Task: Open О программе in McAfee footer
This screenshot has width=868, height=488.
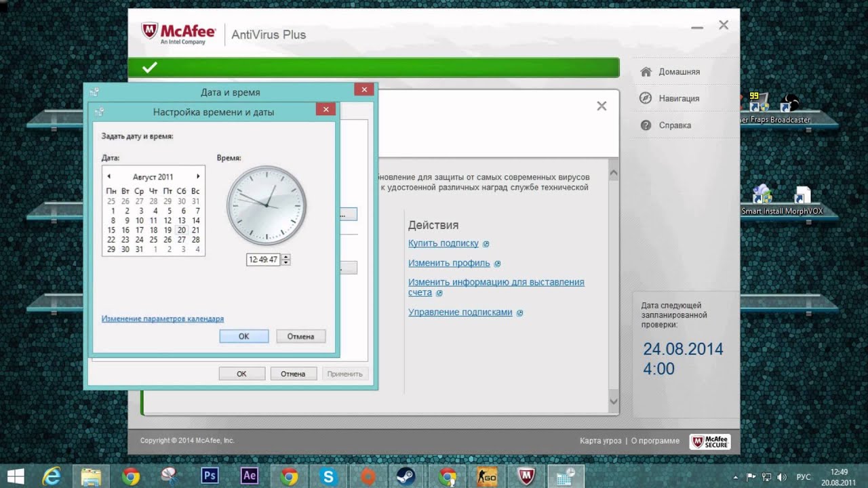Action: point(655,441)
